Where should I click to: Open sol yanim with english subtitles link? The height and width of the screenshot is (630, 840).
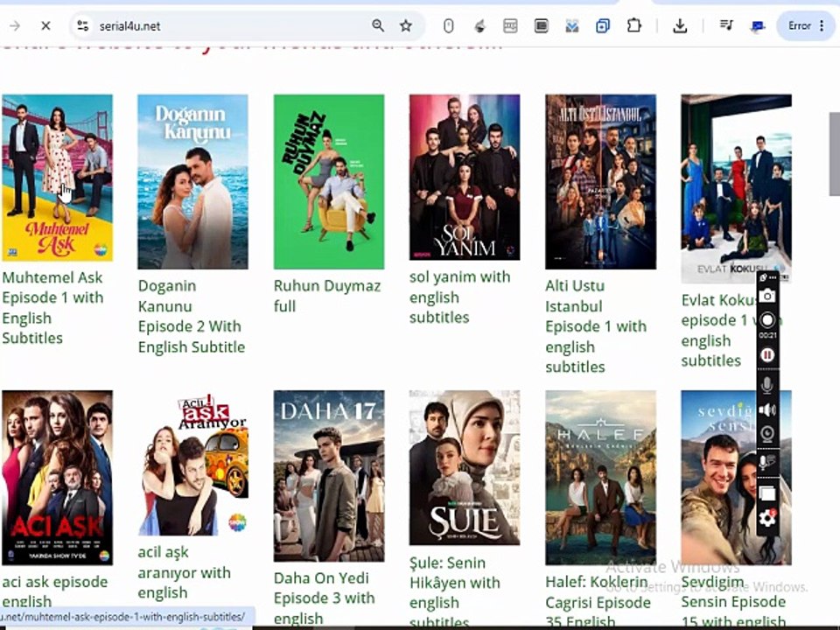[x=459, y=297]
